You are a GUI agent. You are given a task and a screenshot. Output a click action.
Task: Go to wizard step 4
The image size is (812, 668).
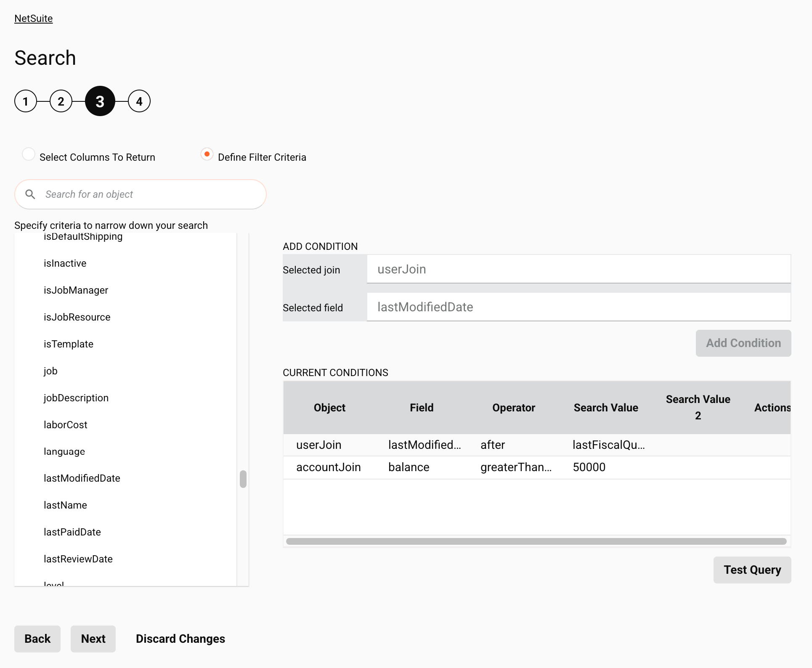(x=139, y=101)
